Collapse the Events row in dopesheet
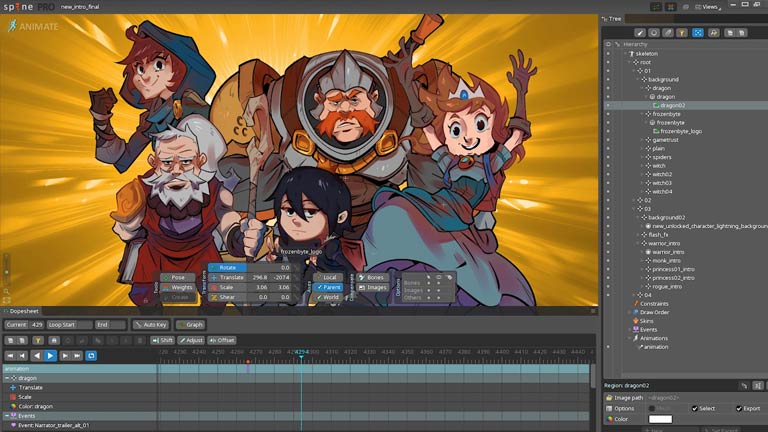 click(x=7, y=416)
